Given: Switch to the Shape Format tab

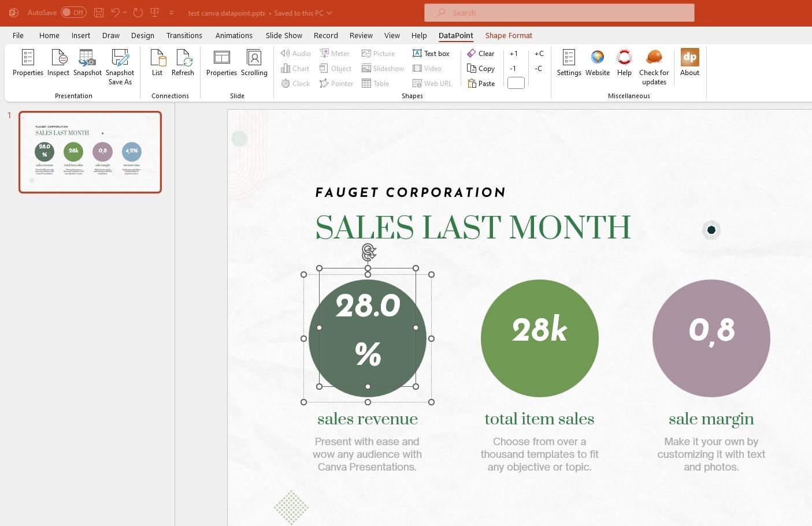Looking at the screenshot, I should (509, 35).
